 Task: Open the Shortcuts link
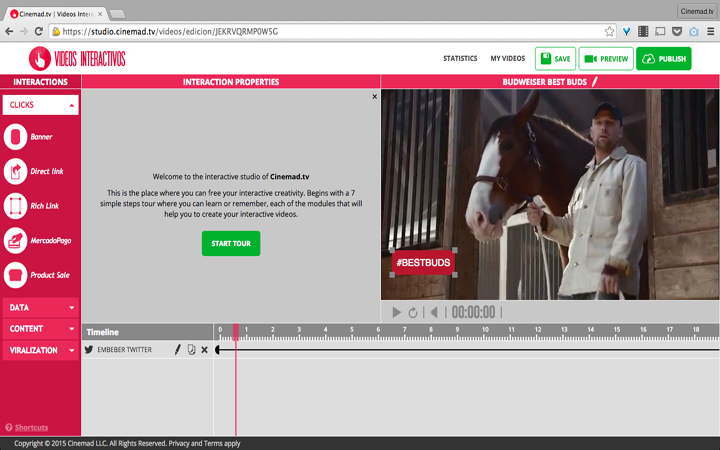[31, 428]
